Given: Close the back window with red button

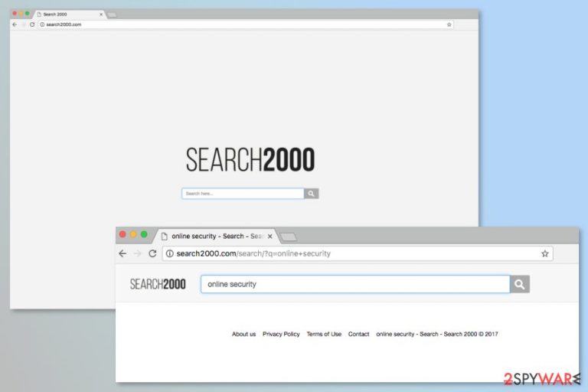Looking at the screenshot, I should [15, 14].
